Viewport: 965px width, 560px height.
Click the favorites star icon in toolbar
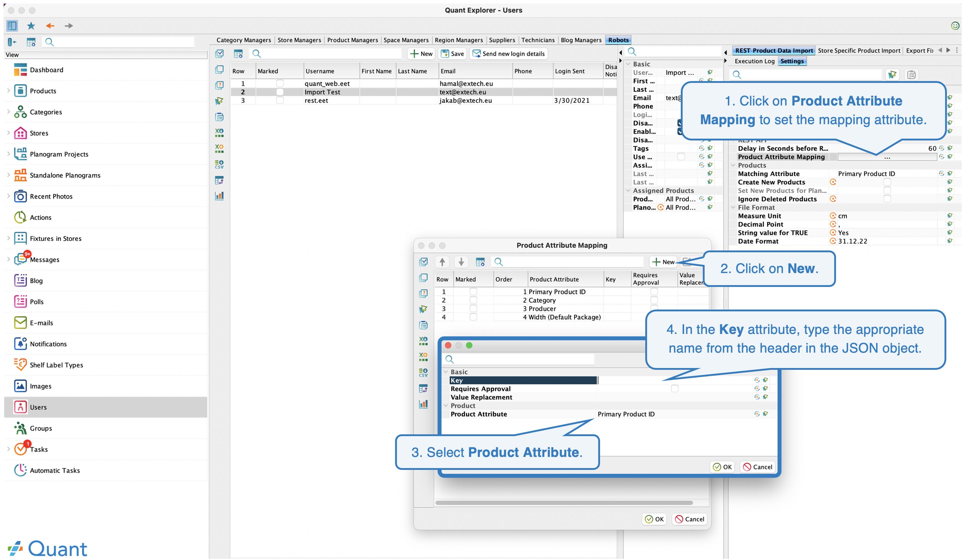(31, 26)
